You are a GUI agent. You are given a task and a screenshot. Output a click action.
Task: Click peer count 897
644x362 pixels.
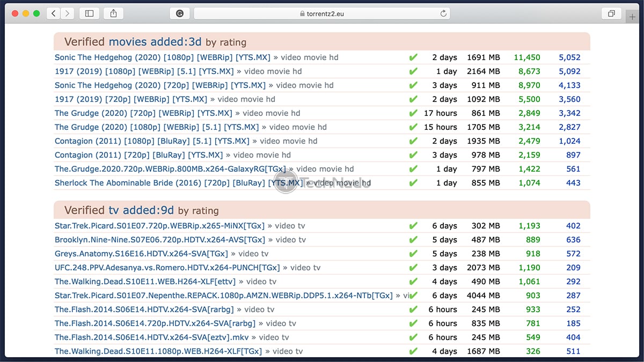[573, 155]
